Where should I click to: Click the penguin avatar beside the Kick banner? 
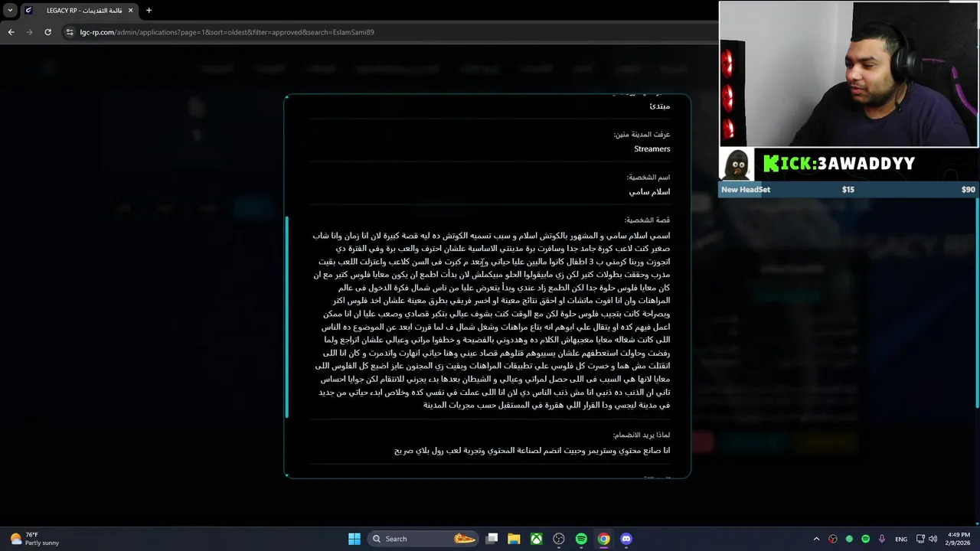(x=737, y=164)
